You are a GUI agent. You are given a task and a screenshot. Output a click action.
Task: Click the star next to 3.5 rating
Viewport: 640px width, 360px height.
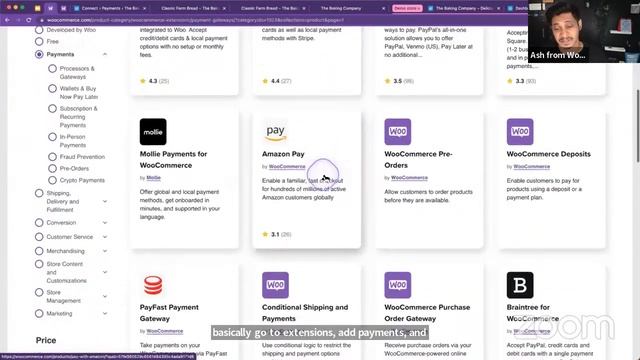pyautogui.click(x=387, y=81)
